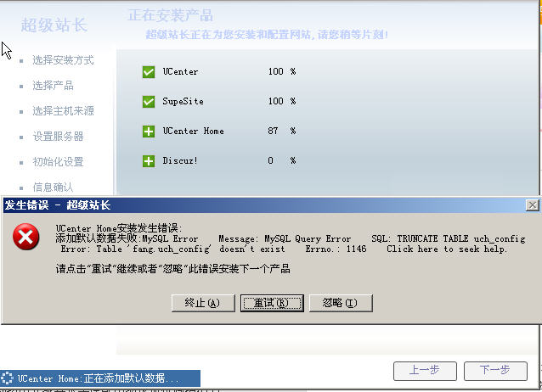
Task: Click the red error icon in the dialog
Action: click(x=26, y=237)
